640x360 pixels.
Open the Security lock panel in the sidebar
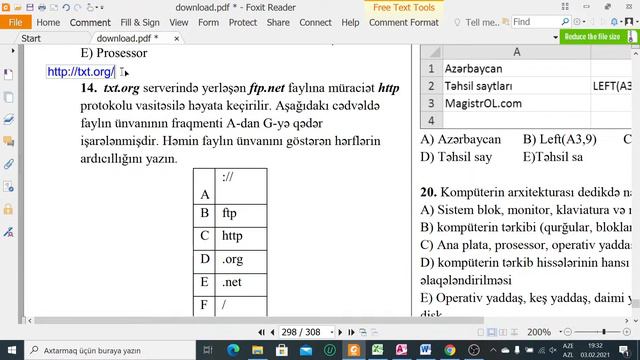pos(8,209)
